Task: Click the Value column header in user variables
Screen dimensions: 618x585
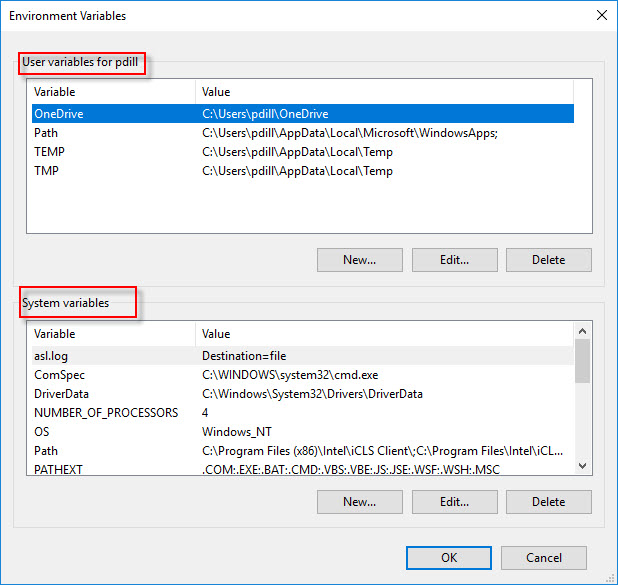Action: click(x=384, y=92)
